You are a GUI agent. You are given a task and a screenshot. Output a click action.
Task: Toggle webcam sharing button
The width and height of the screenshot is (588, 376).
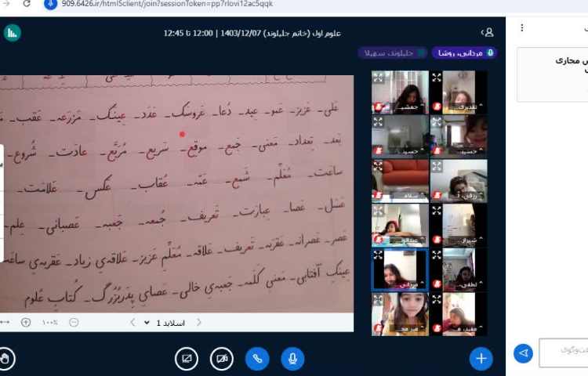click(222, 359)
